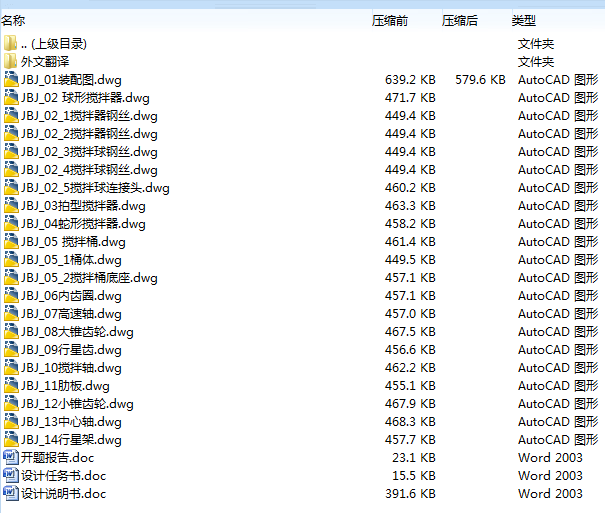Click the 639.2 KB size value
Image resolution: width=605 pixels, height=513 pixels.
(410, 80)
